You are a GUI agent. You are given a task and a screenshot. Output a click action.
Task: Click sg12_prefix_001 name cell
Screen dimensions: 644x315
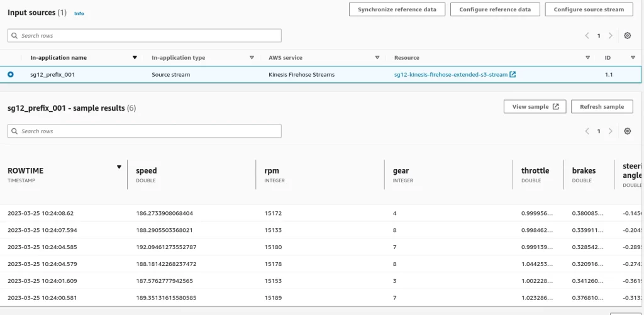pyautogui.click(x=53, y=75)
